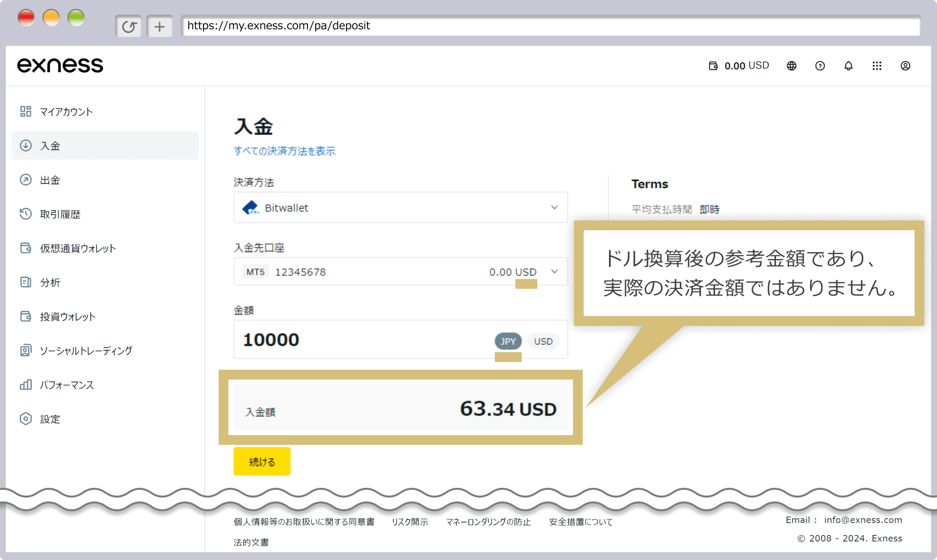Image resolution: width=937 pixels, height=560 pixels.
Task: Click the exness logo
Action: (60, 65)
